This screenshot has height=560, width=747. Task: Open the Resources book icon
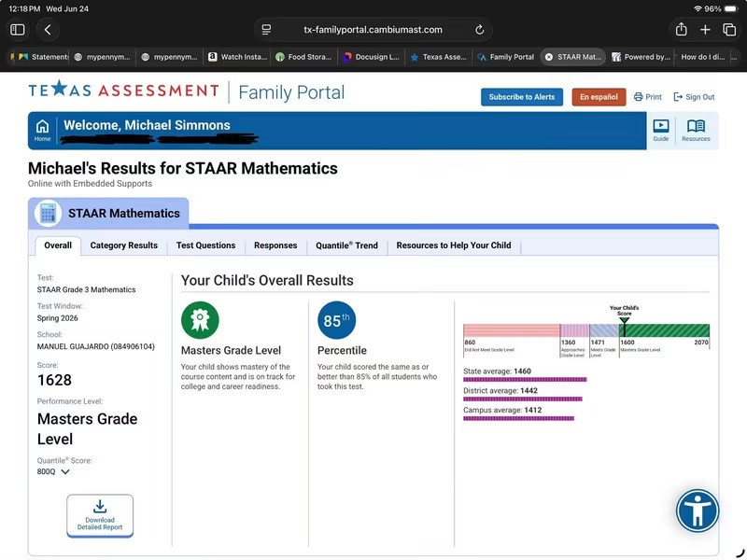[696, 130]
